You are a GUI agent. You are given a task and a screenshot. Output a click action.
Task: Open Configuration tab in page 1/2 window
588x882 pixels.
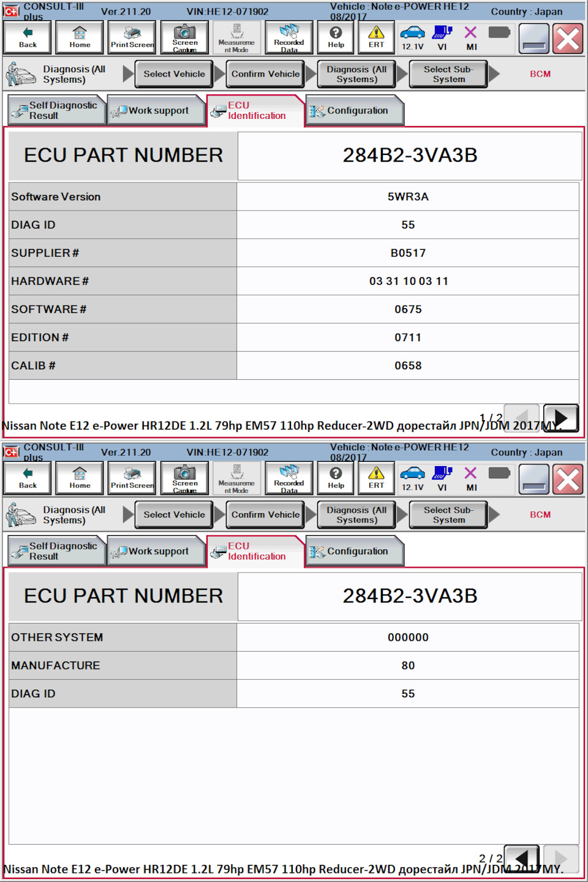pos(355,111)
